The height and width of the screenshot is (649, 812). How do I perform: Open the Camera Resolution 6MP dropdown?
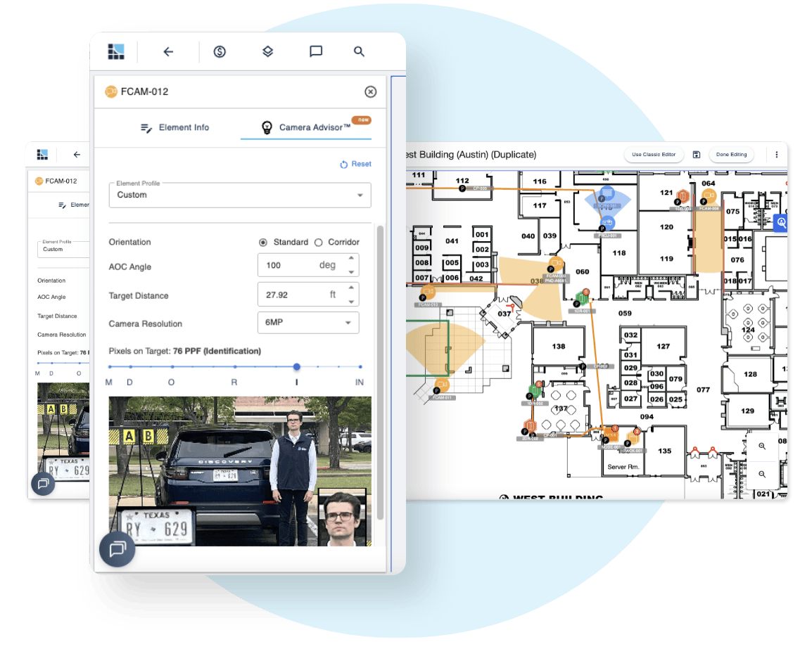pyautogui.click(x=307, y=322)
